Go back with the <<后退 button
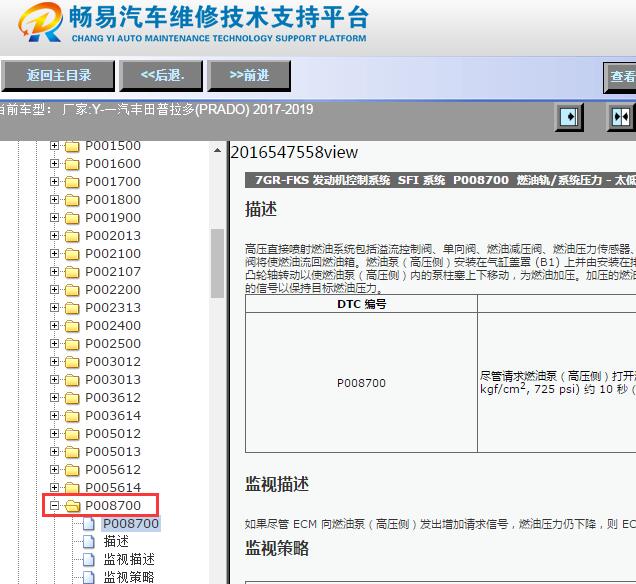Viewport: 636px width, 584px height. (x=161, y=75)
